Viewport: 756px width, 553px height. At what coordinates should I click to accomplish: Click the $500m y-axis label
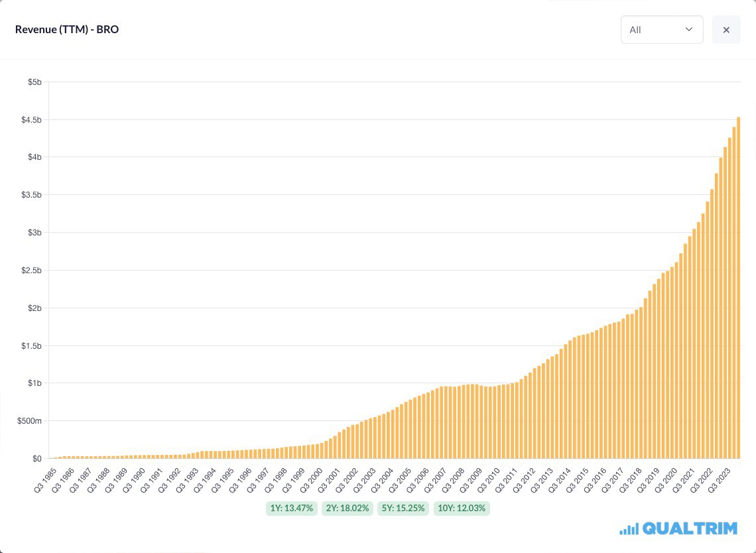click(31, 421)
